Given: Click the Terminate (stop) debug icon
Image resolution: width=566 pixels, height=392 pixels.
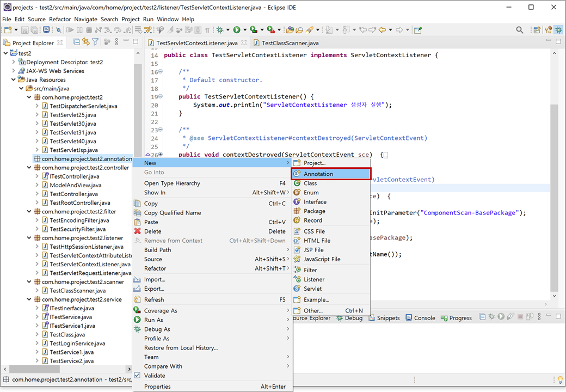Looking at the screenshot, I should click(x=89, y=30).
